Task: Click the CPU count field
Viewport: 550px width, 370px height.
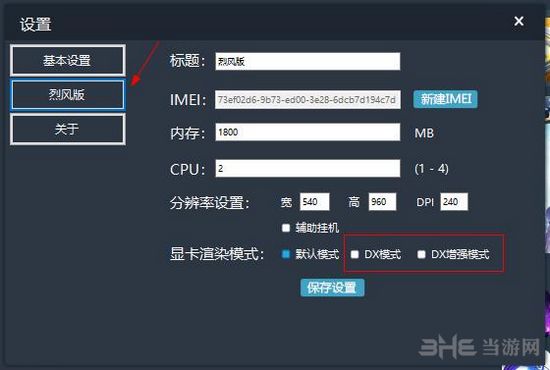Action: tap(308, 168)
